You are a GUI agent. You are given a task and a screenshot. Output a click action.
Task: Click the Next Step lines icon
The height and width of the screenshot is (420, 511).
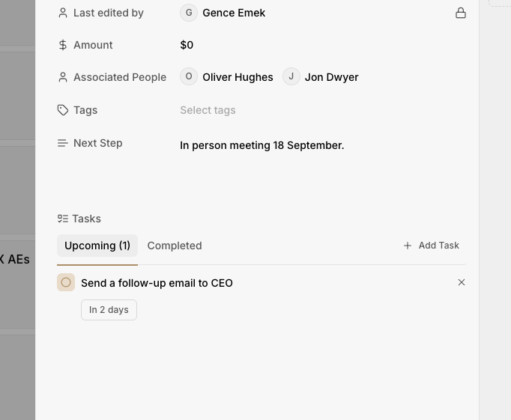63,143
